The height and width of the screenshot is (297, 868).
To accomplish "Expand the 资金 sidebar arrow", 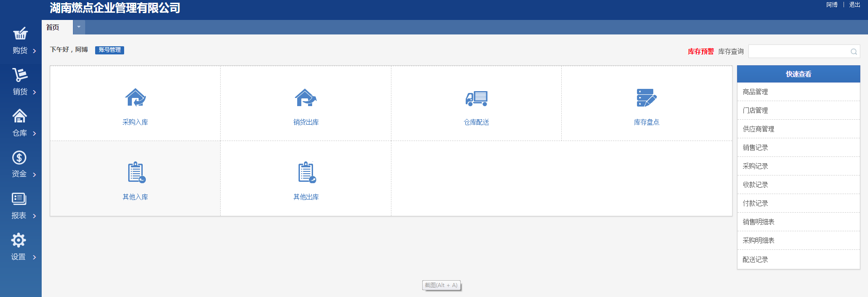I will pos(34,175).
